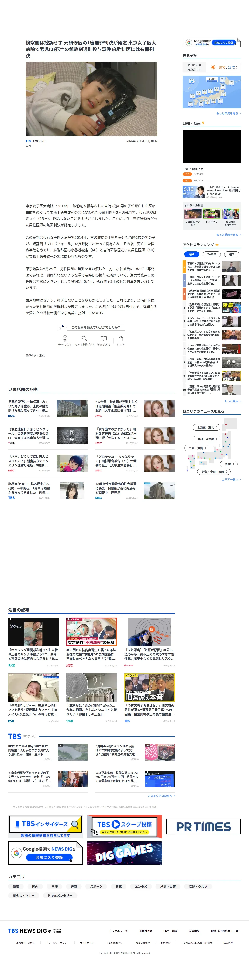Click the 国内 category link under article source
249x980 pixels.
[28, 146]
